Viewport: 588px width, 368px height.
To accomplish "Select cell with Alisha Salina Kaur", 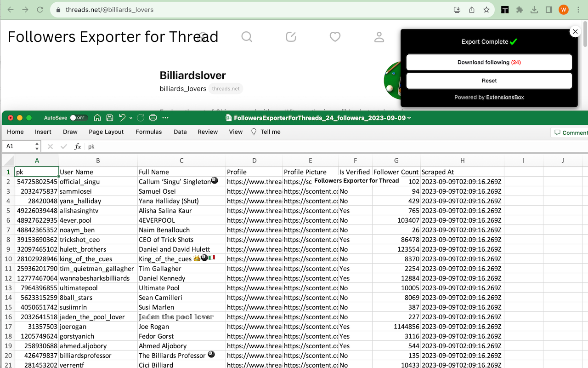I will point(181,211).
